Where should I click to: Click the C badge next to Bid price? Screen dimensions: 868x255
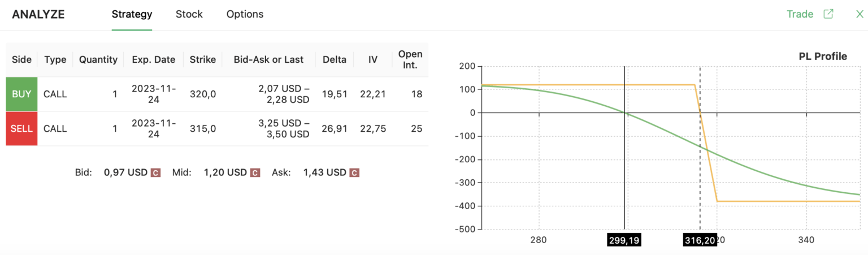click(x=155, y=172)
